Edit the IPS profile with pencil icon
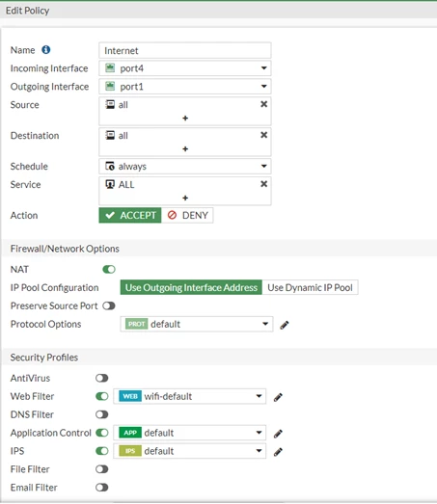The height and width of the screenshot is (504, 437). coord(278,452)
